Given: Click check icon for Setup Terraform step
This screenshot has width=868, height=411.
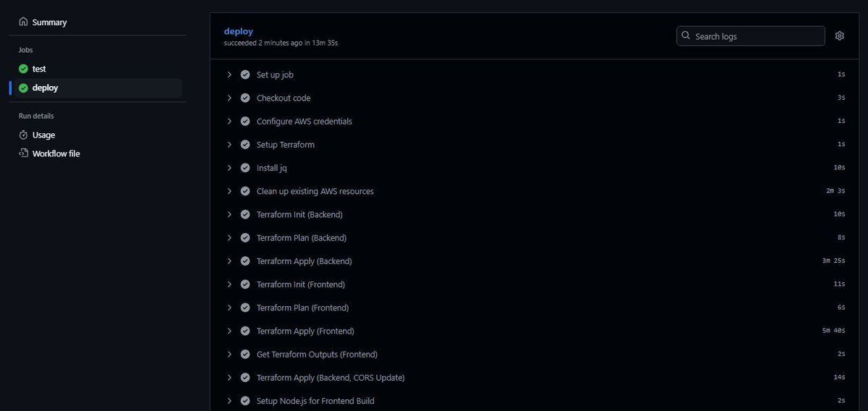Looking at the screenshot, I should pos(245,145).
